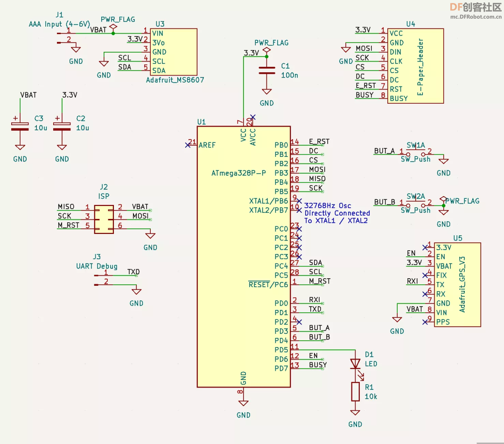Select the GND symbol below ATmega pin 8
The image size is (504, 444).
243,404
